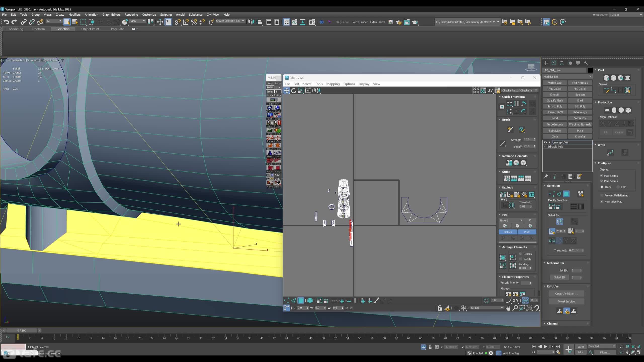This screenshot has height=362, width=644.
Task: Open the Rendering menu in main menu bar
Action: pyautogui.click(x=131, y=15)
